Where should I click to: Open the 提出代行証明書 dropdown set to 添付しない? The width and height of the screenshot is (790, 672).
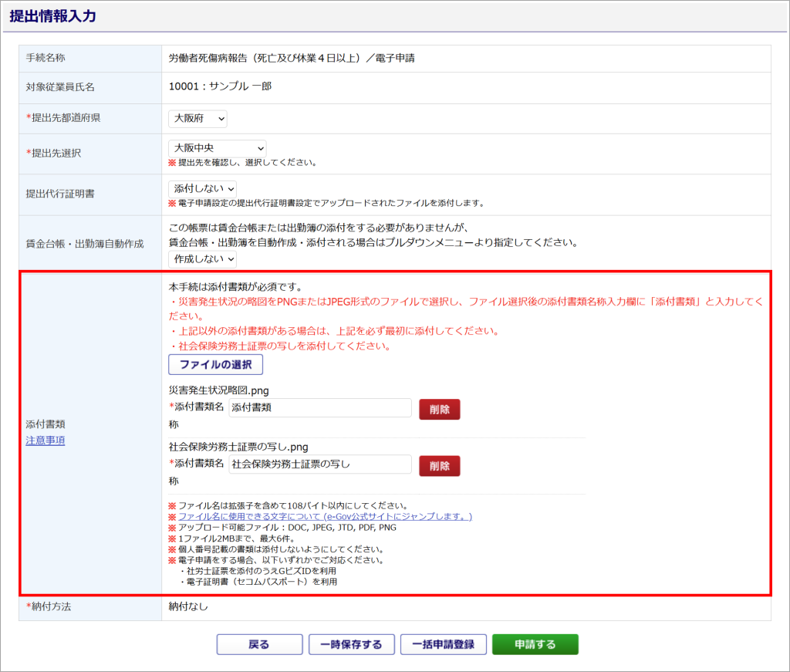(202, 188)
